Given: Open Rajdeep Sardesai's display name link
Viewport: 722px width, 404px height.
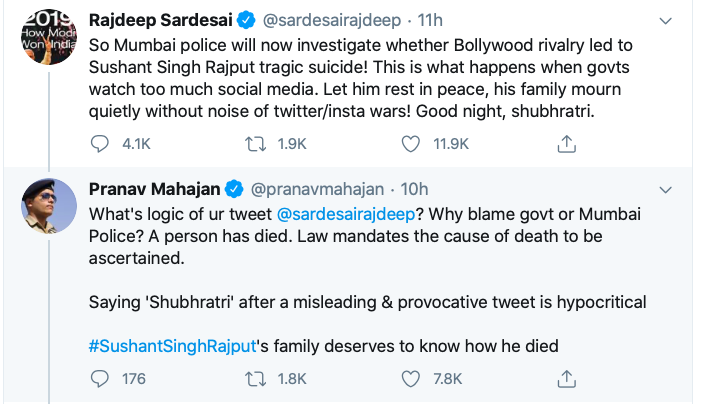Looking at the screenshot, I should 163,21.
